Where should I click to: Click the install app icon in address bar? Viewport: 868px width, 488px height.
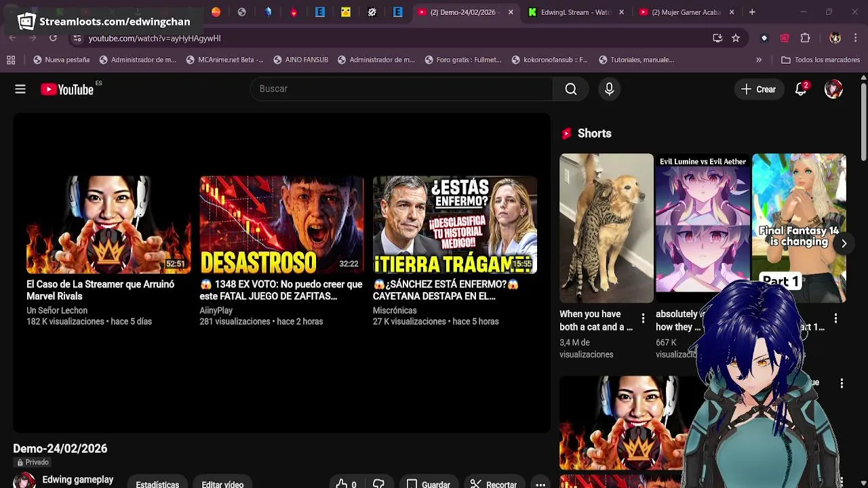pos(717,38)
